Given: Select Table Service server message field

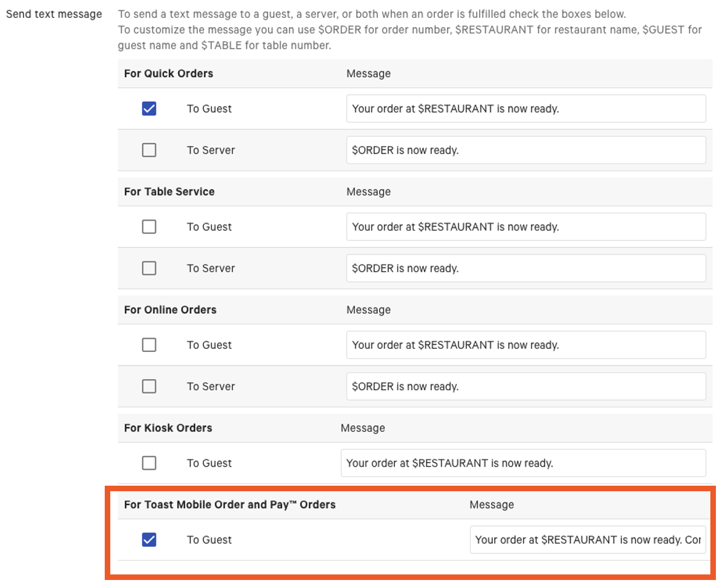Looking at the screenshot, I should pos(526,268).
